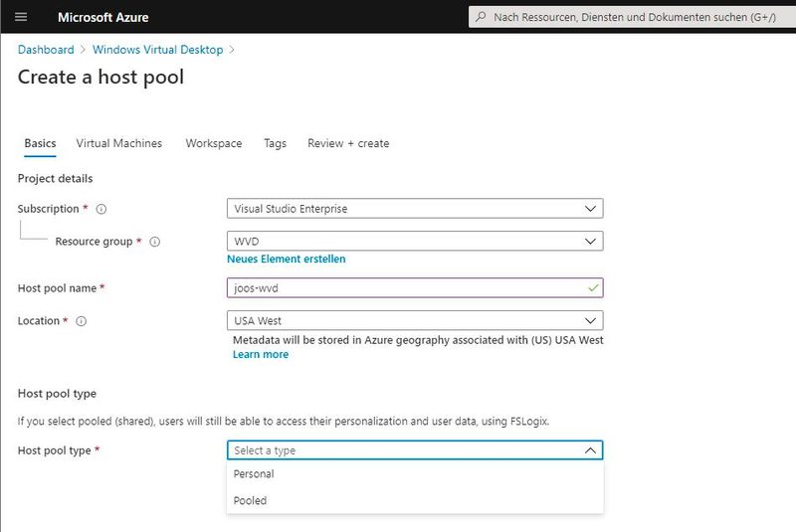Image resolution: width=796 pixels, height=532 pixels.
Task: Open the Resource group dropdown
Action: tap(415, 241)
